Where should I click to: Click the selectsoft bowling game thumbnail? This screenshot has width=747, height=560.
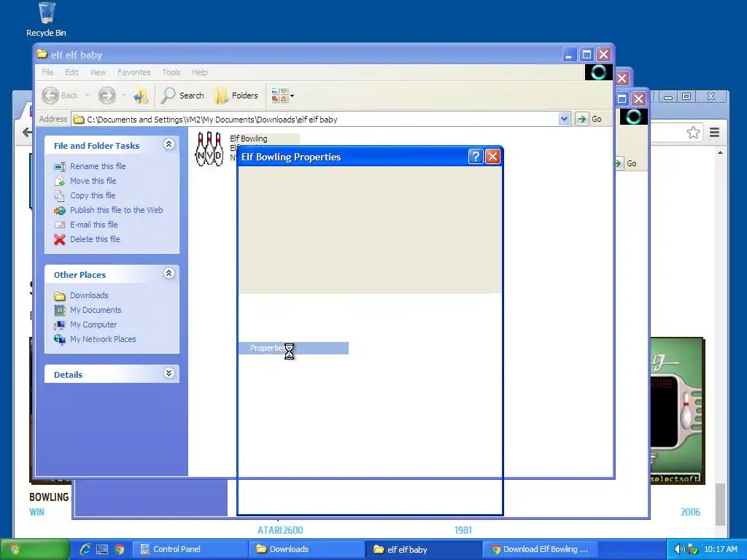click(x=677, y=411)
